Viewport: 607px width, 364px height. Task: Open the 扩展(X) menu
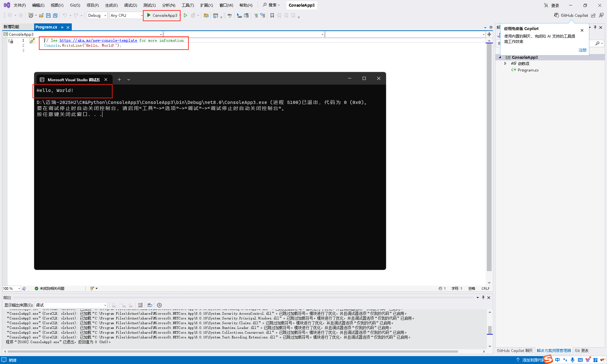click(207, 5)
